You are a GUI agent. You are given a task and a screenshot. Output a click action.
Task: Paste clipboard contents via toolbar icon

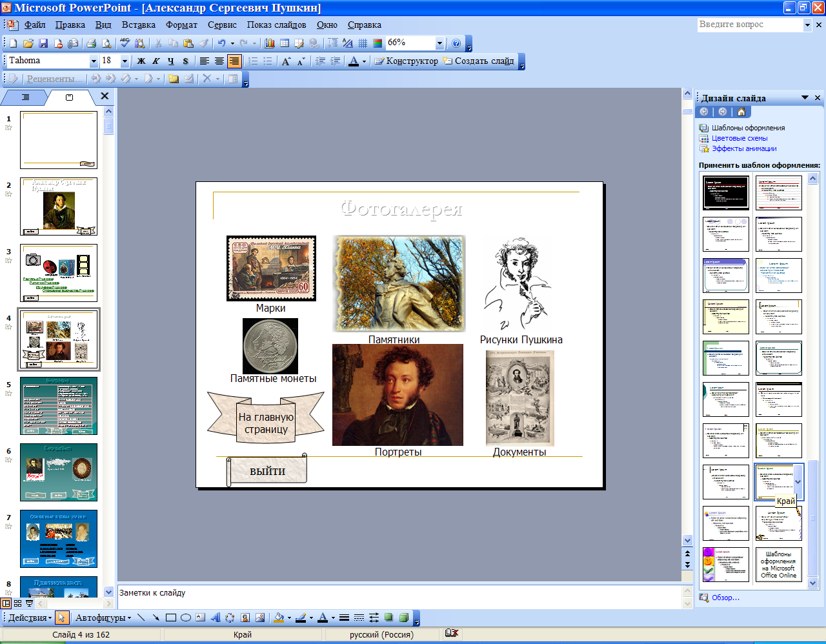tap(188, 43)
